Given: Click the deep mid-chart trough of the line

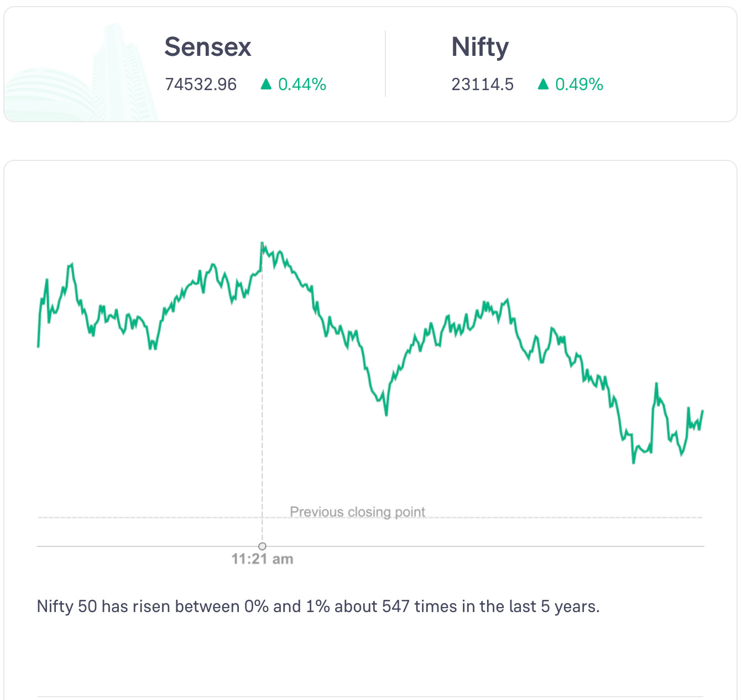Looking at the screenshot, I should coord(386,414).
